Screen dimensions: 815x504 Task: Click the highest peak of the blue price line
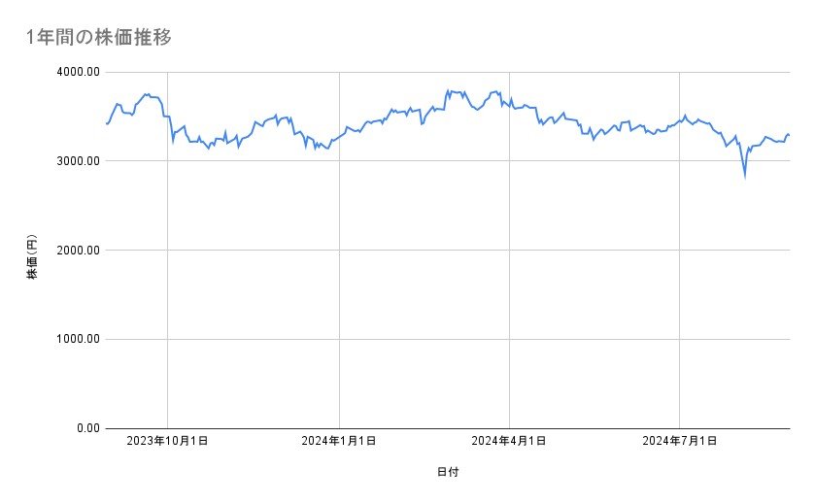(448, 90)
